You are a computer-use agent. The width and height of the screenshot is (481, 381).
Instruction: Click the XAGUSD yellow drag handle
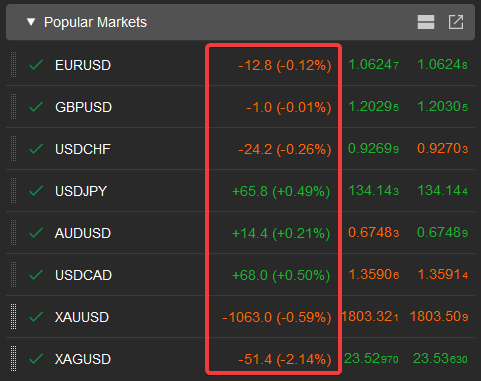(x=13, y=359)
